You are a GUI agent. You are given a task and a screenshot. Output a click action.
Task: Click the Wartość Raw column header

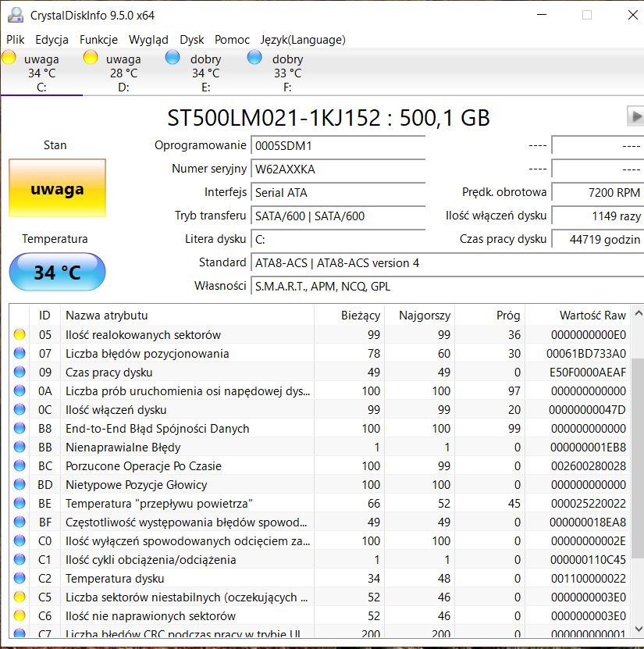pyautogui.click(x=578, y=316)
